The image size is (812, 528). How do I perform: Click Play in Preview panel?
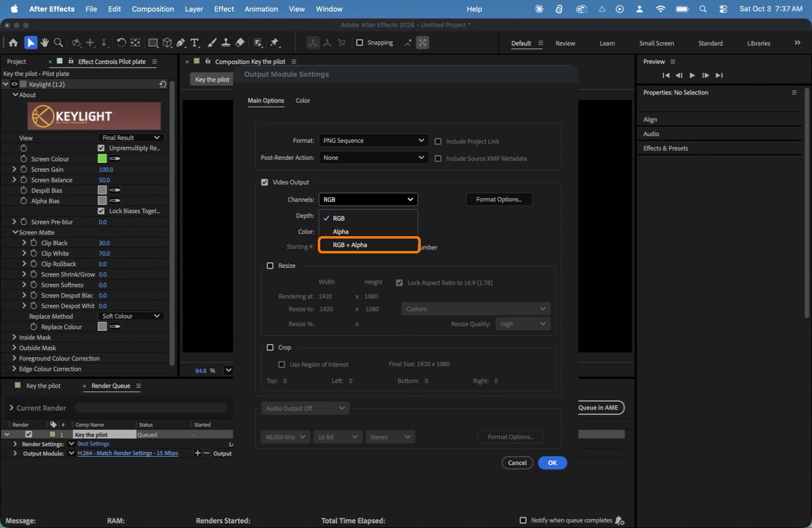coord(692,75)
